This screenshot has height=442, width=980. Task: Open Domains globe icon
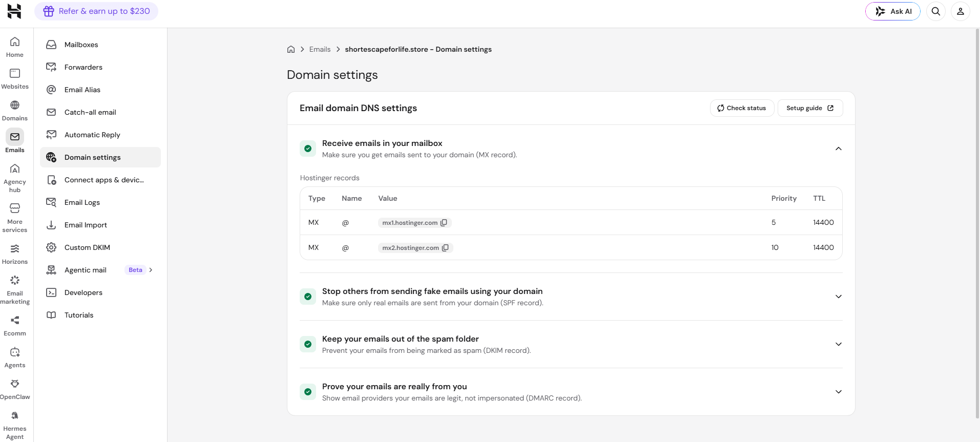[15, 105]
